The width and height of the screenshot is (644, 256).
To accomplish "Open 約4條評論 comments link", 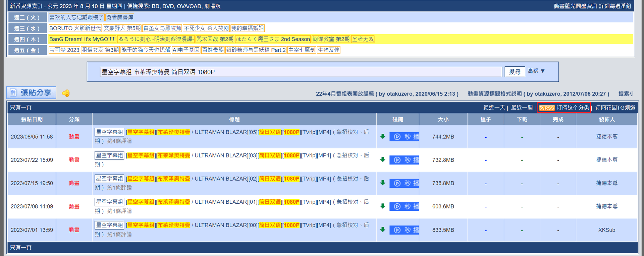I will [x=119, y=141].
